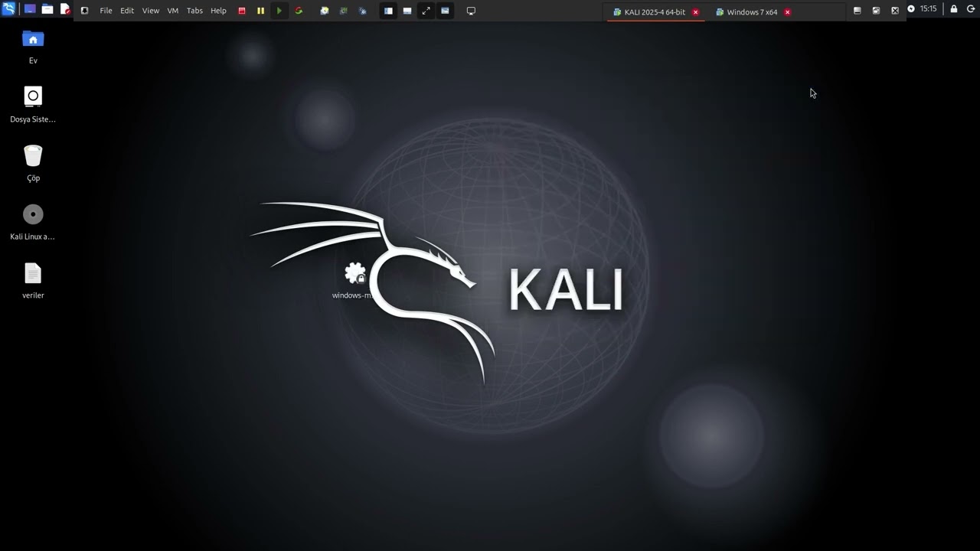The height and width of the screenshot is (551, 980).
Task: Open the snapshot manager icon
Action: 363,11
